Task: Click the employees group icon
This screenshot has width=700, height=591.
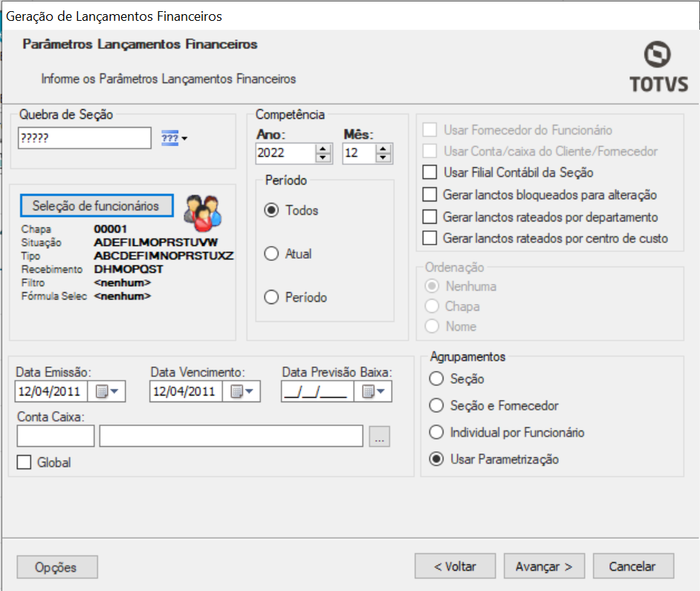Action: (203, 213)
